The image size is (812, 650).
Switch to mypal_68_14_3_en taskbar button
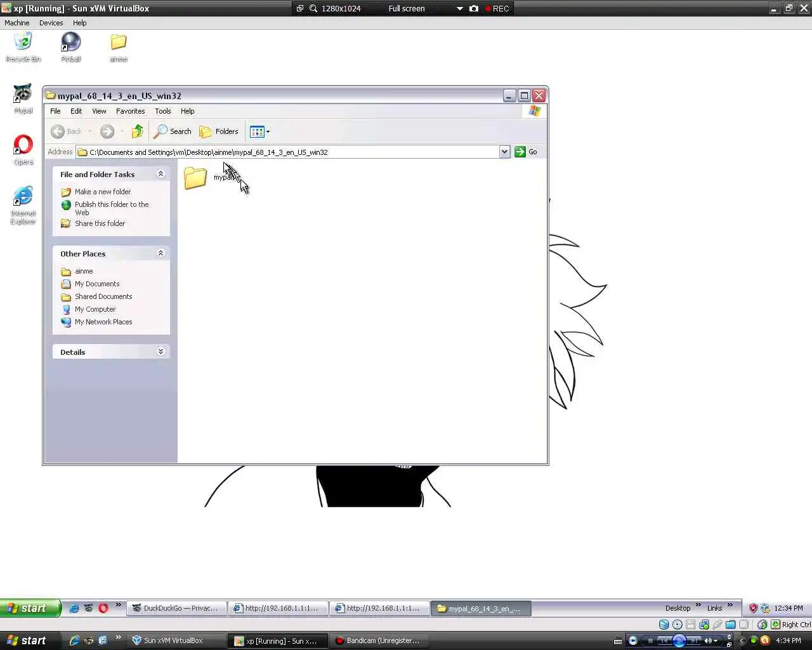click(x=481, y=608)
